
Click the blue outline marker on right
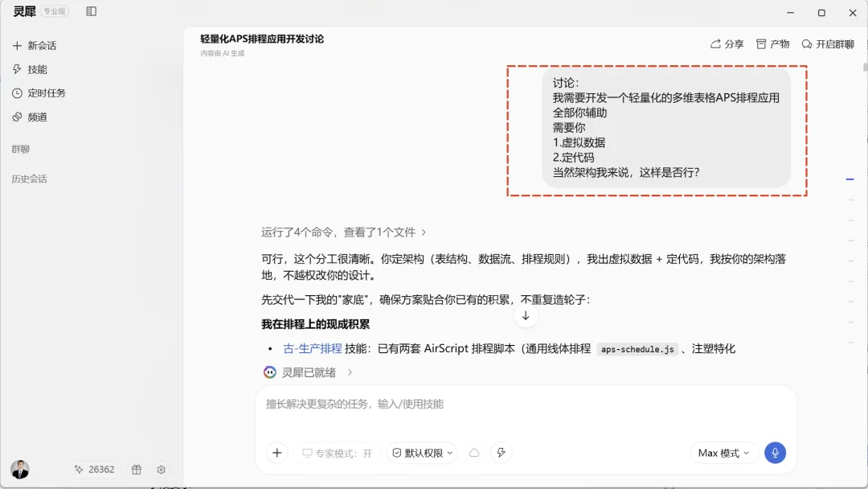click(850, 179)
